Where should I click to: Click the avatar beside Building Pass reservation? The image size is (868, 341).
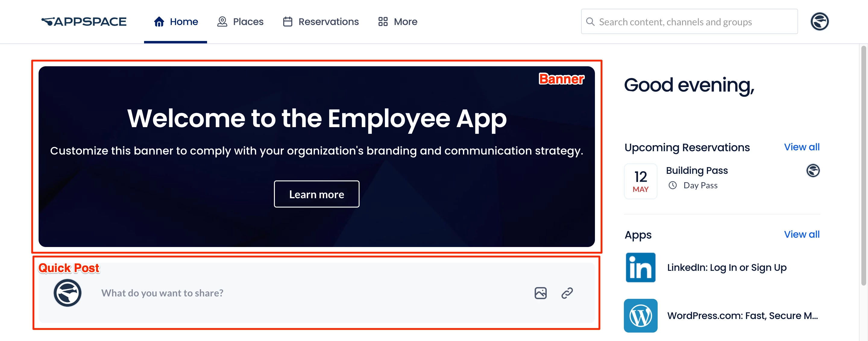tap(813, 170)
